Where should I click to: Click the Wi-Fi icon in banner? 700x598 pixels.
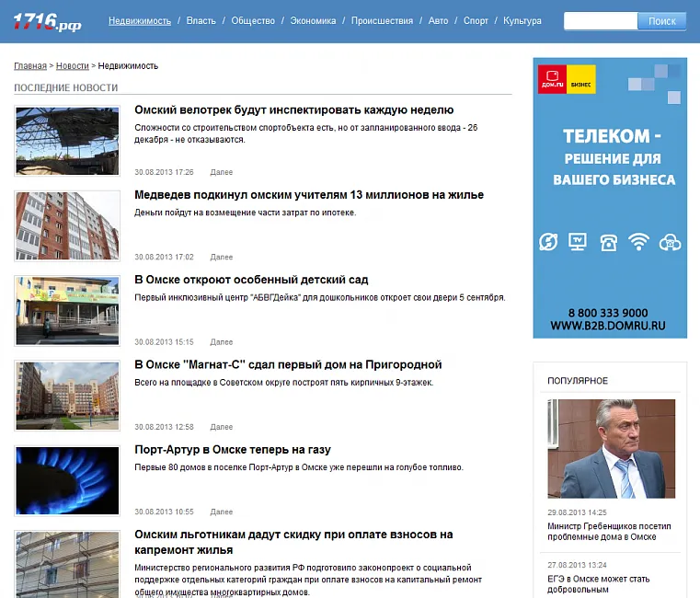(638, 242)
